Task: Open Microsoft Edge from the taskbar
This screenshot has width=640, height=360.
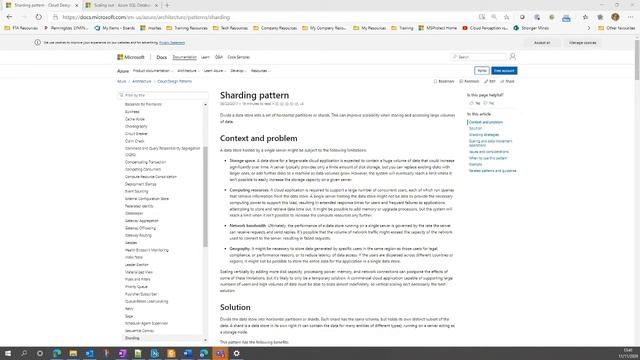Action: pyautogui.click(x=57, y=353)
